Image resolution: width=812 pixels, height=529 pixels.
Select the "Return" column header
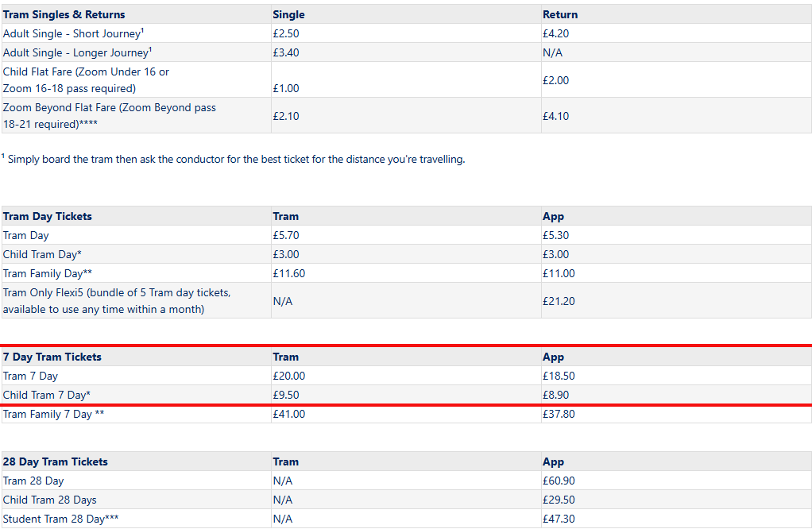tap(560, 14)
